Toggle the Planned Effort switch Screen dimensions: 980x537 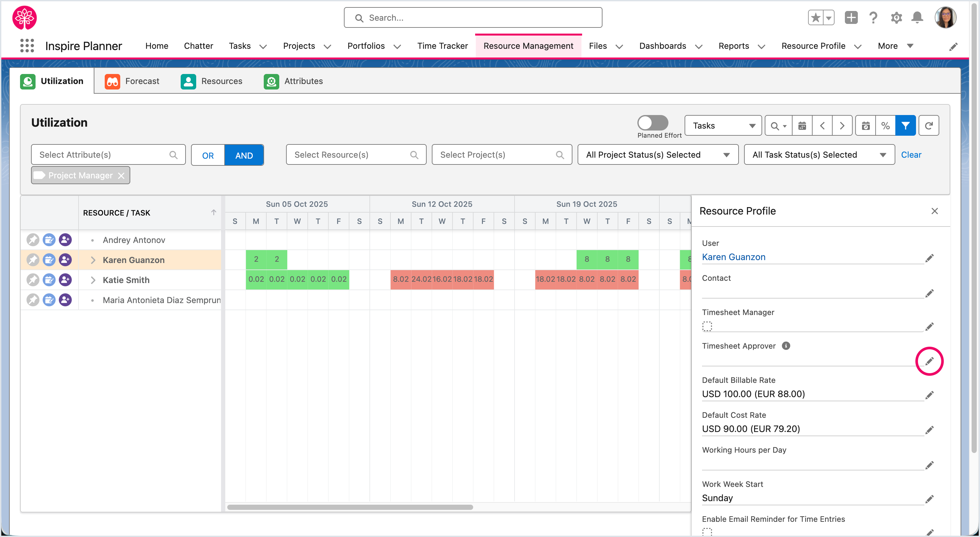(653, 122)
